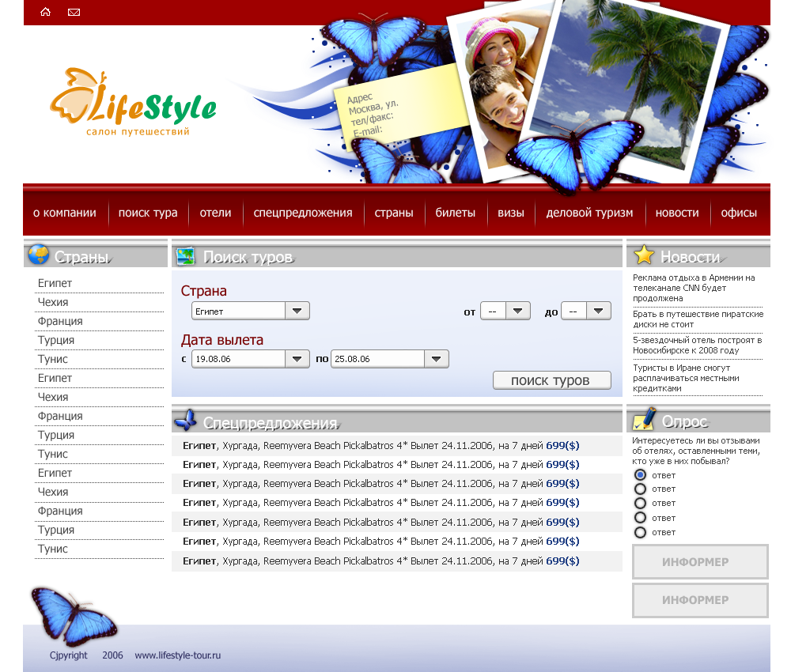Select the first poll answer radio button
The image size is (791, 672).
(641, 474)
